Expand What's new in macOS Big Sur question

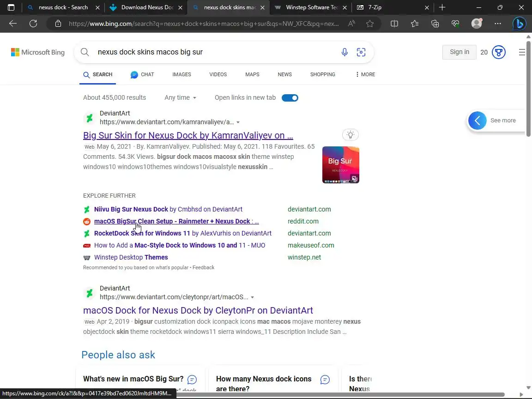pyautogui.click(x=133, y=379)
